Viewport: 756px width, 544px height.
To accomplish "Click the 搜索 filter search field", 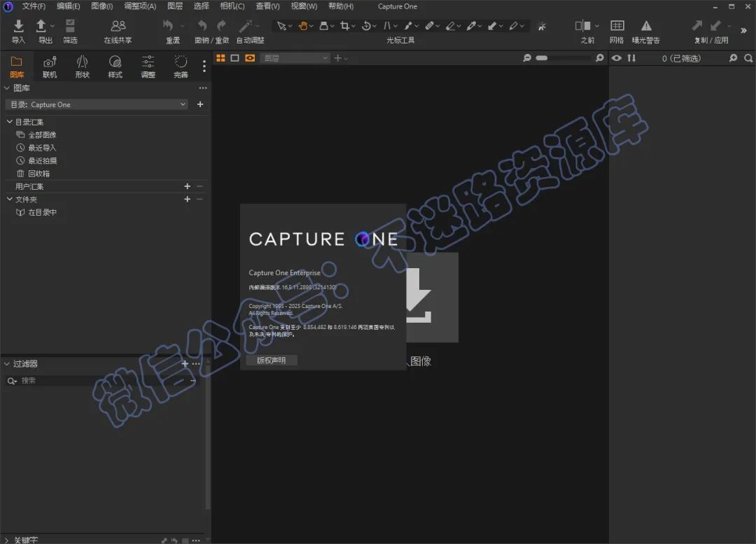I will [101, 380].
